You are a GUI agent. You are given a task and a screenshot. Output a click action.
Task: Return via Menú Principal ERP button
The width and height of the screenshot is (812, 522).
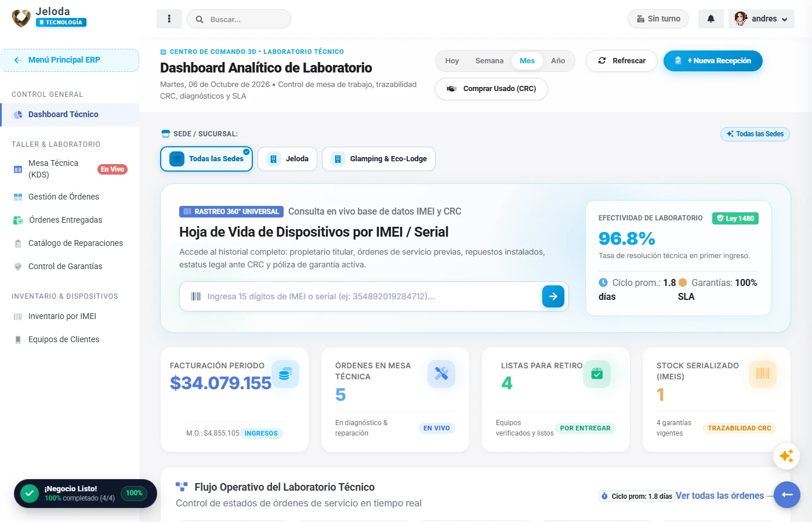coord(70,60)
